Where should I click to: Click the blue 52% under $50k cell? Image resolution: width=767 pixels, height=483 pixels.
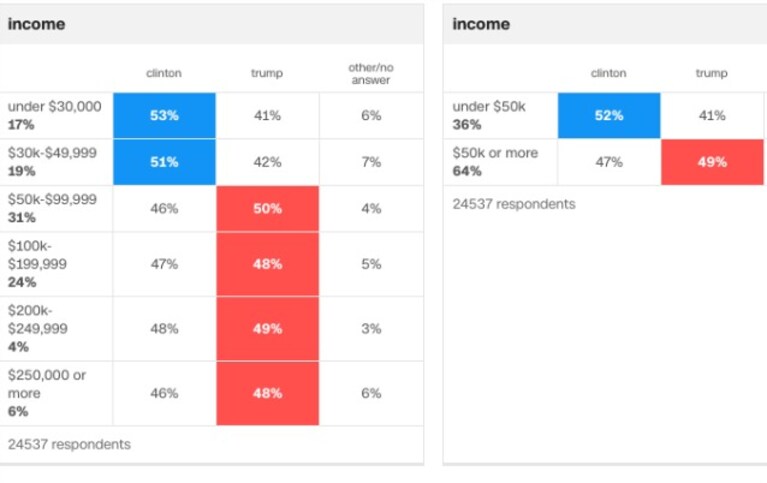point(609,115)
